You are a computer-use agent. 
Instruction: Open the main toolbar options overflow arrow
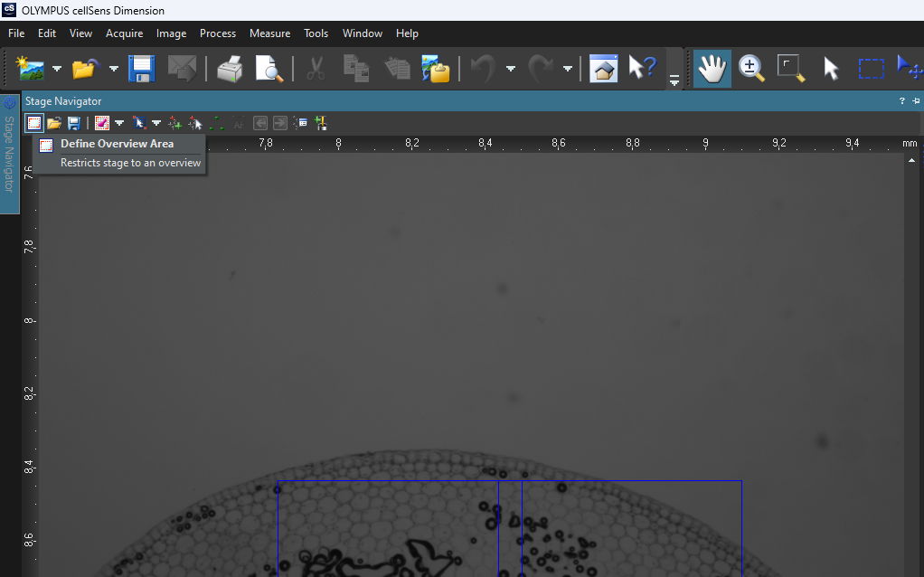point(674,79)
